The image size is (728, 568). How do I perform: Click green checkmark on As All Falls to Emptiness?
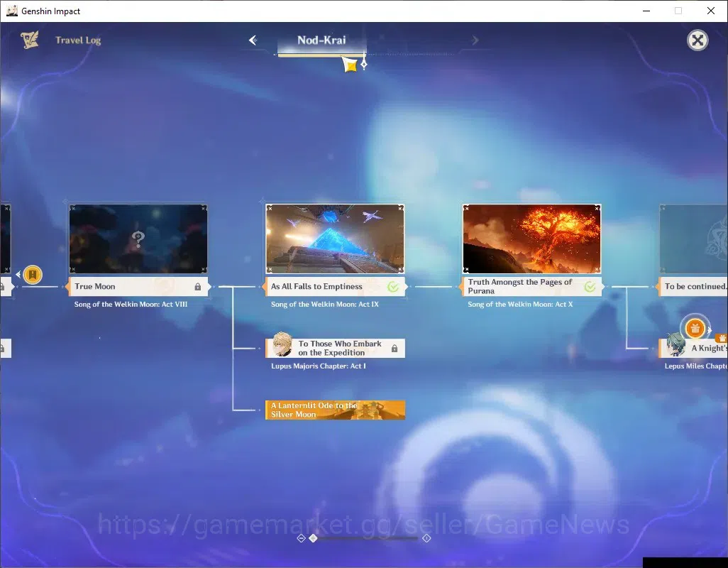pos(393,287)
